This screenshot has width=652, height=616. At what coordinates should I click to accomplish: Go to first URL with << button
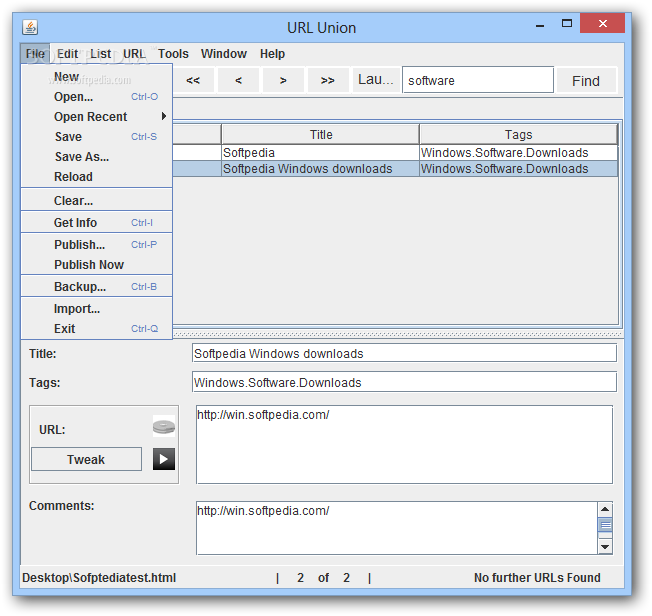pos(193,80)
